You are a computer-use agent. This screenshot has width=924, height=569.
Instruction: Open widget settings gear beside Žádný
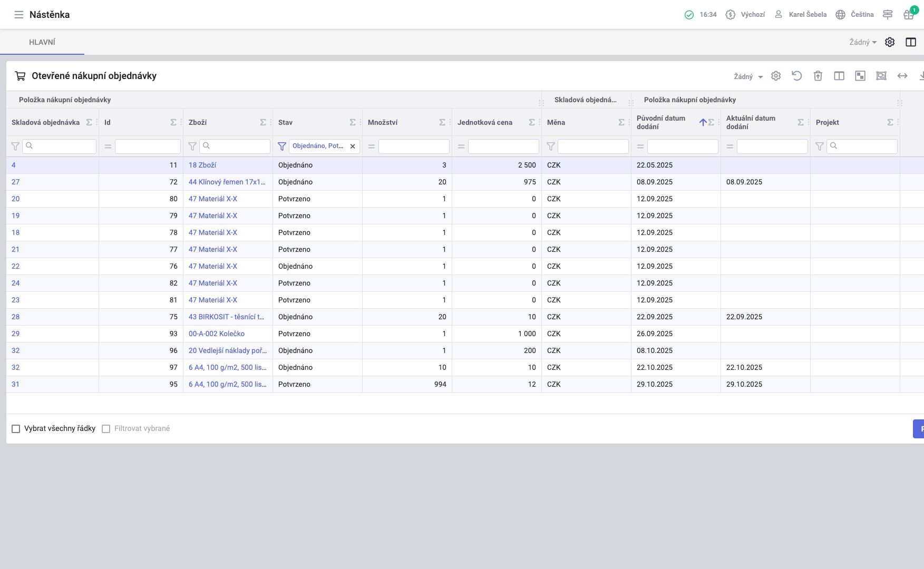(775, 76)
